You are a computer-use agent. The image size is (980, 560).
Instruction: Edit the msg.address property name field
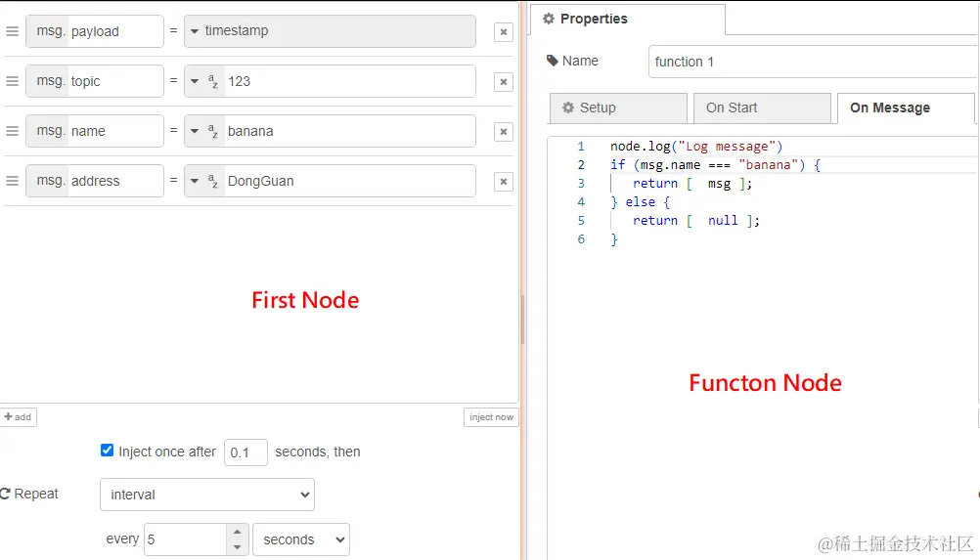point(115,181)
